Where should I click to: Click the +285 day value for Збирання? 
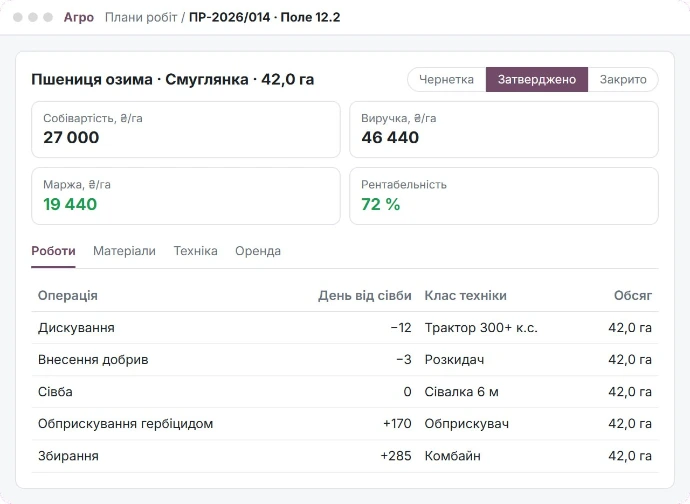point(396,456)
